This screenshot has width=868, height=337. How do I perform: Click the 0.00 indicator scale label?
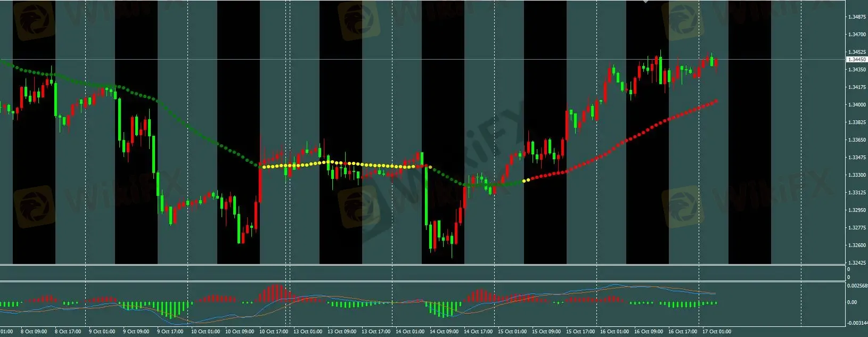click(852, 302)
